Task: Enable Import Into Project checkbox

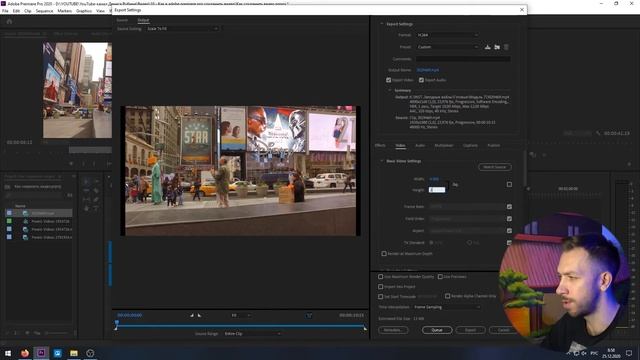Action: tap(380, 287)
